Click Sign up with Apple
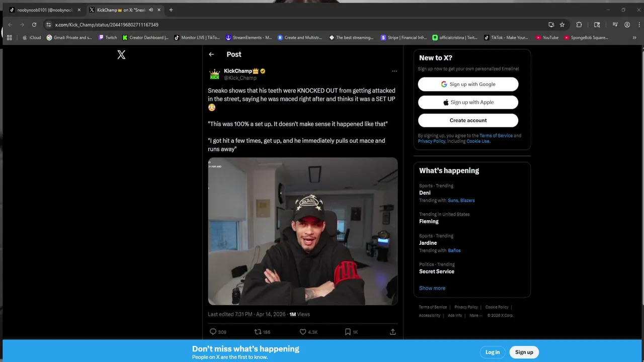Viewport: 644px width, 362px height. 468,103
